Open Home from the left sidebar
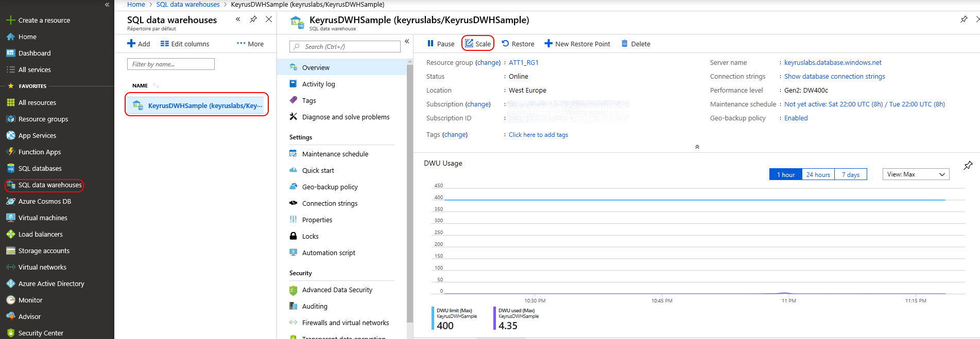The height and width of the screenshot is (339, 980). 27,37
